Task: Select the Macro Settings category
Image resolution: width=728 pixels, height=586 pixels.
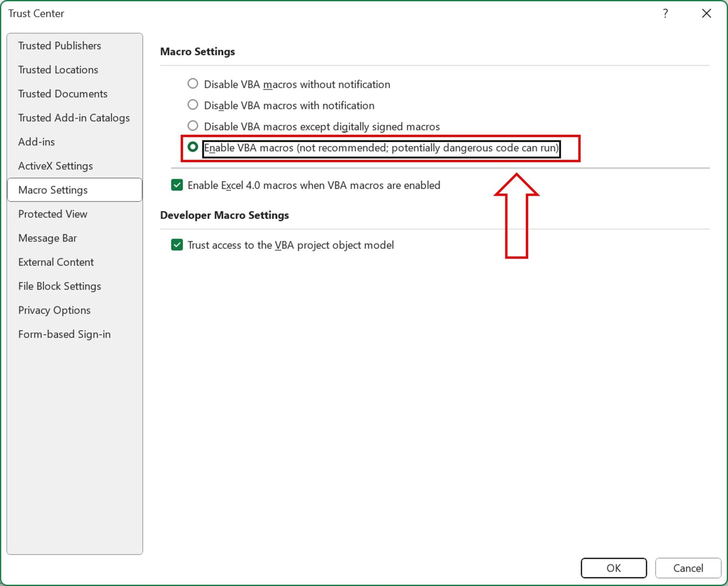Action: (53, 190)
